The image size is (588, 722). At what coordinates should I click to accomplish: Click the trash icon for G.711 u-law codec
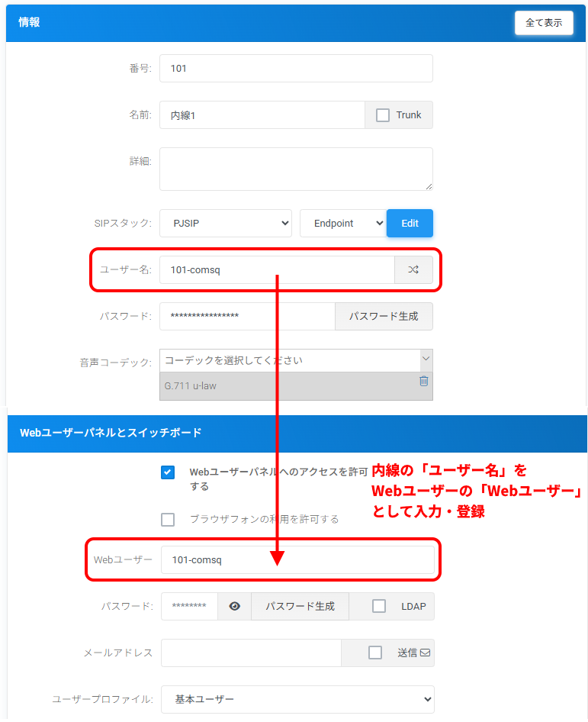424,381
